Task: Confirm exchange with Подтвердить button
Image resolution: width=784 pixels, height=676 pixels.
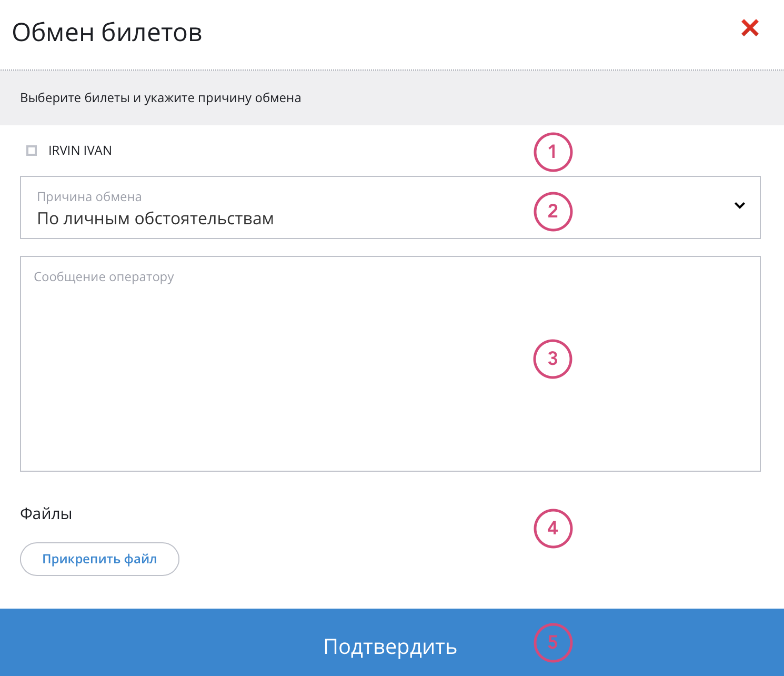Action: point(389,645)
